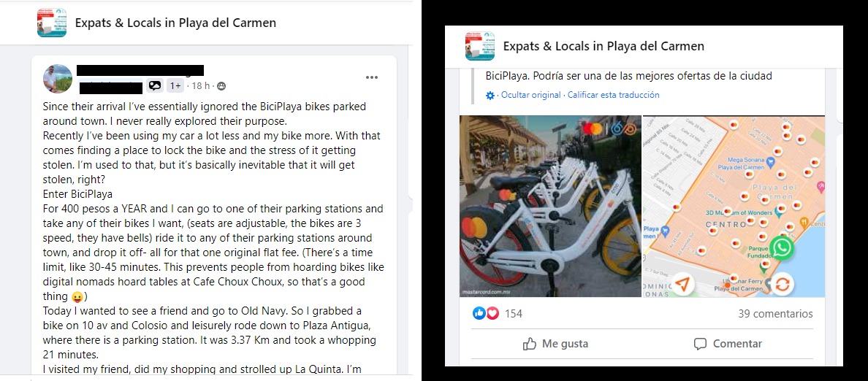Open the post options three-dot menu
Viewport: 868px width, 381px height.
click(372, 77)
